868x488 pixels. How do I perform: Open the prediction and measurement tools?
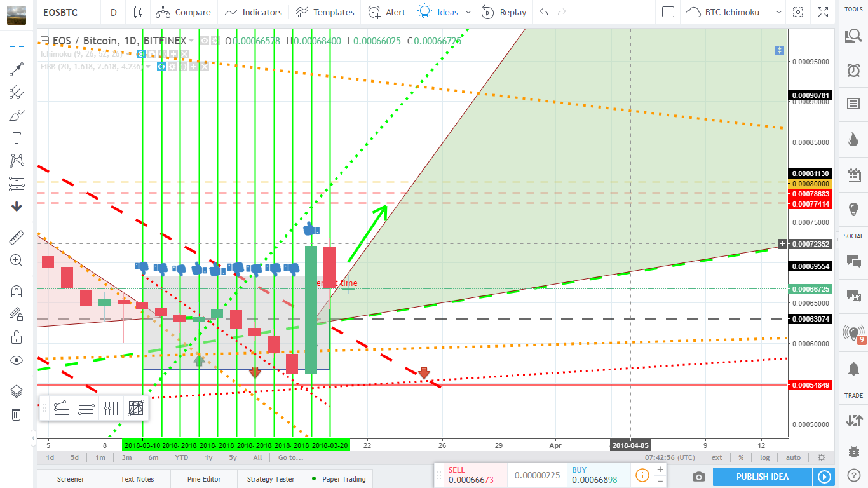coord(17,184)
